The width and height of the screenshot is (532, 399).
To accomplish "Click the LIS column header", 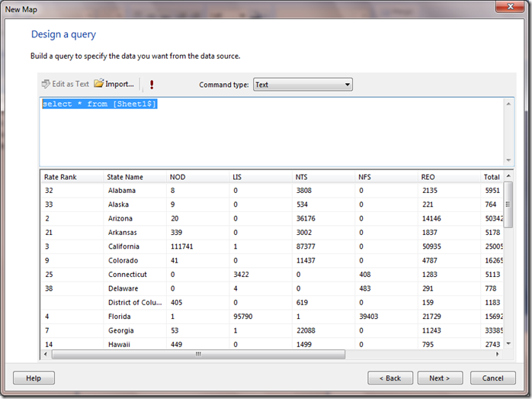I will coord(261,177).
